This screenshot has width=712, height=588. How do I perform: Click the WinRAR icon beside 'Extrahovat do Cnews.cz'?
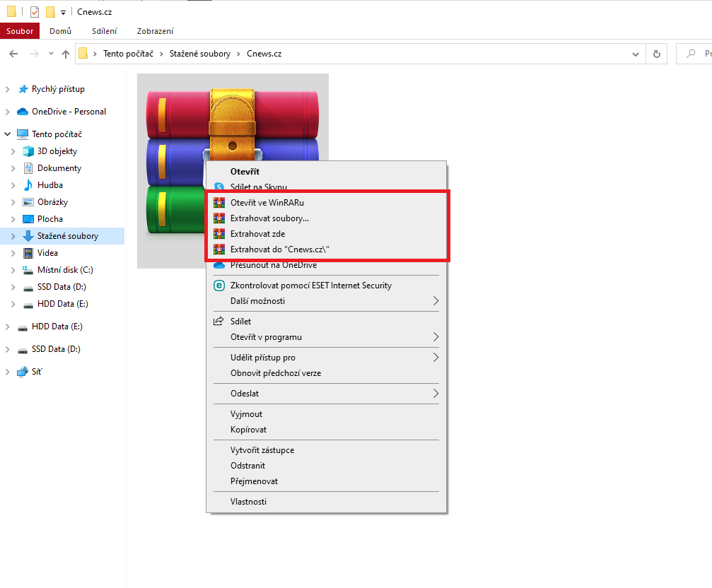coord(219,249)
